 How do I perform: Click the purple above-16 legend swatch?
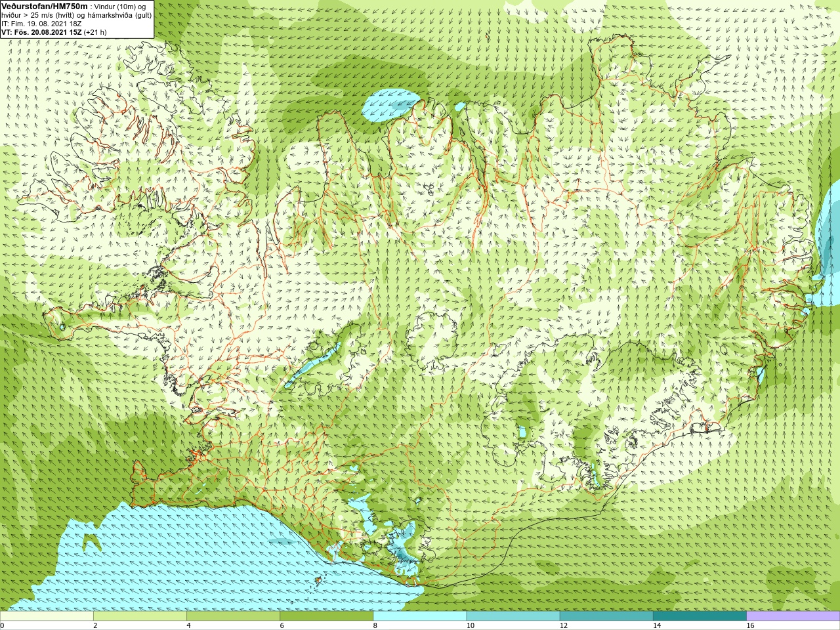click(793, 616)
